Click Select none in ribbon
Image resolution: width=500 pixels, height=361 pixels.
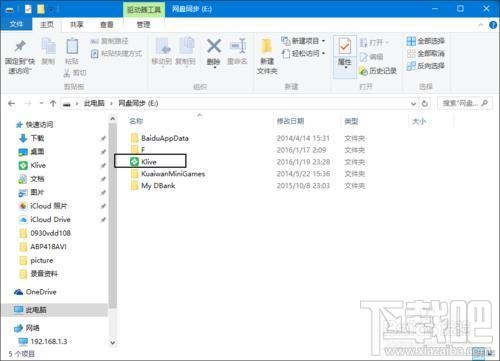[426, 53]
